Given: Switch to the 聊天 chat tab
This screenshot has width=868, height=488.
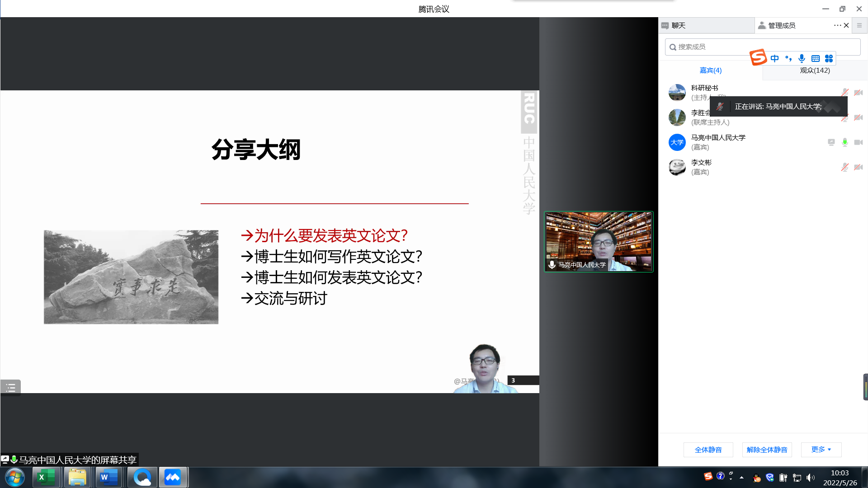Looking at the screenshot, I should tap(707, 25).
